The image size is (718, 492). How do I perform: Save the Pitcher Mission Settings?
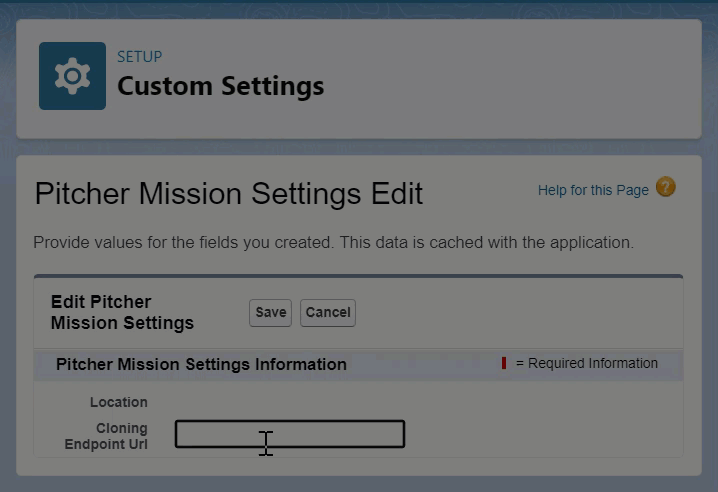[x=270, y=312]
